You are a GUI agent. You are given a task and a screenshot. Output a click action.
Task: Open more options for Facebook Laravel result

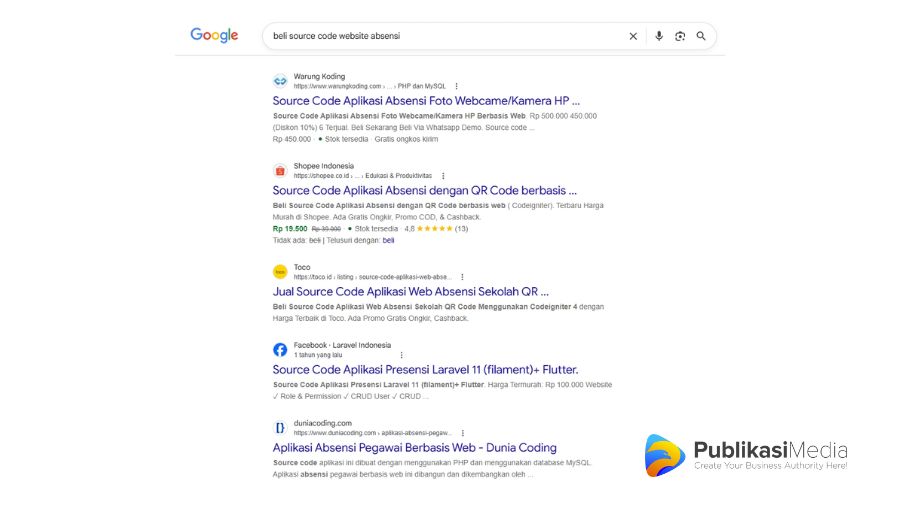402,355
